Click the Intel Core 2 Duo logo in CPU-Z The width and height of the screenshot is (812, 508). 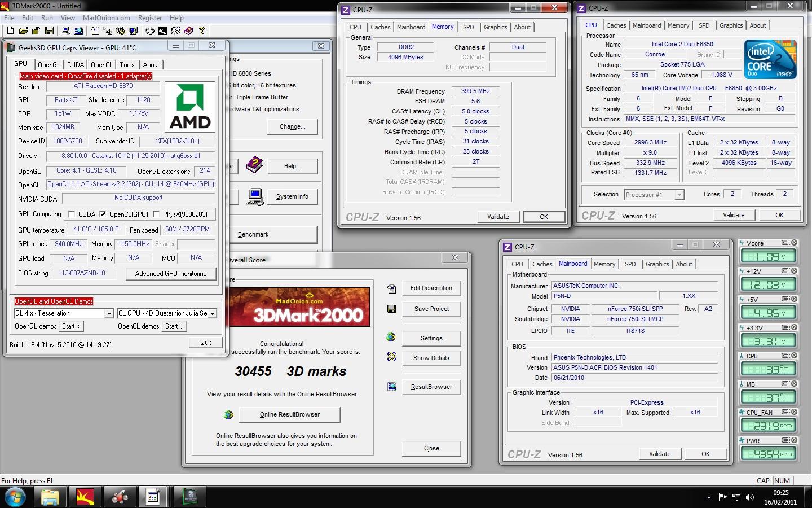(770, 59)
